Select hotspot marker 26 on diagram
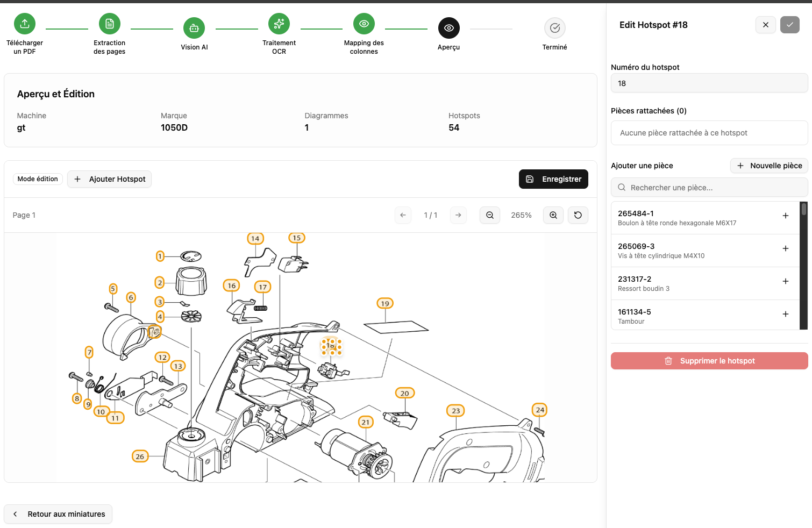Image resolution: width=812 pixels, height=528 pixels. click(140, 456)
